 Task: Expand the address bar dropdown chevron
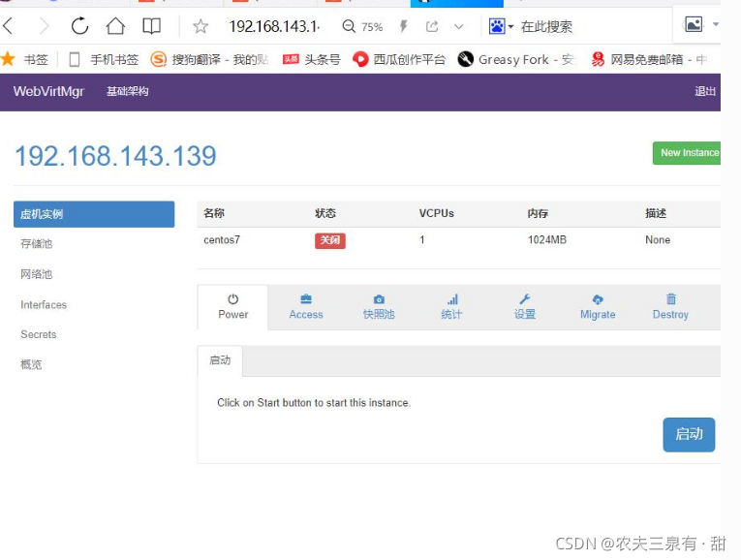(458, 26)
